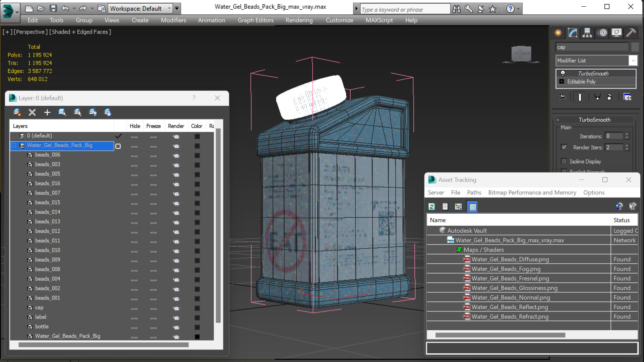Click the Save File icon
The height and width of the screenshot is (362, 644).
[53, 8]
